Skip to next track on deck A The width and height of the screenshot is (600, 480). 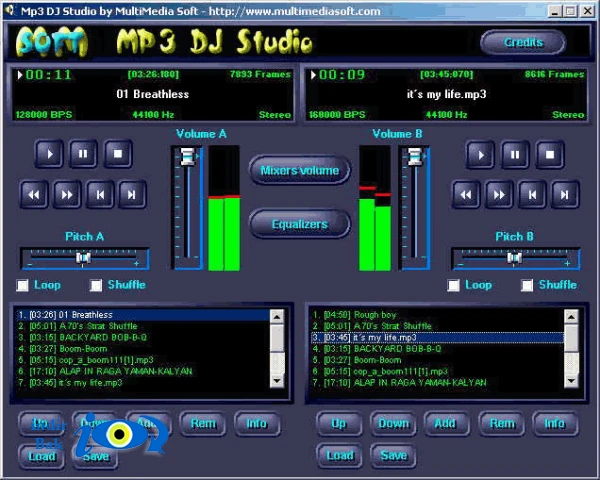[132, 194]
